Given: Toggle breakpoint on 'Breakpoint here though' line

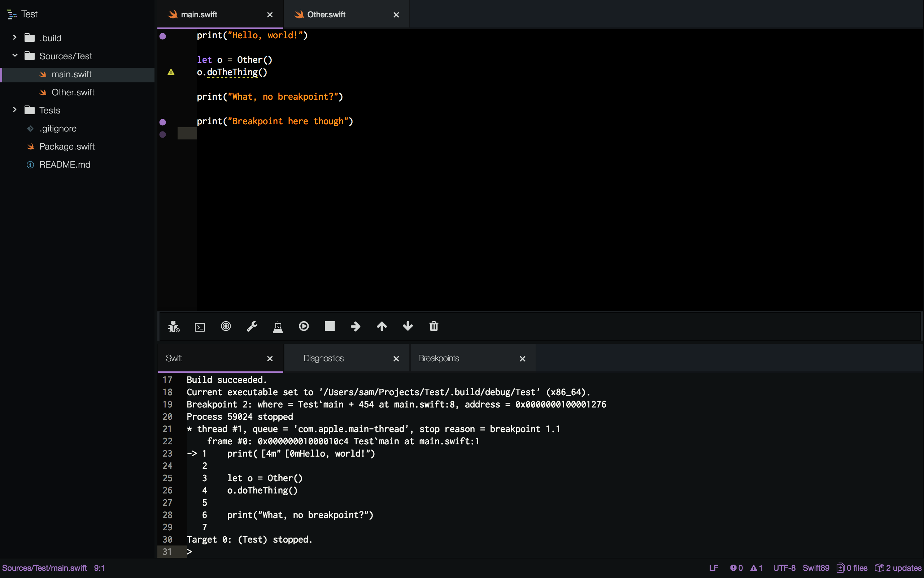Looking at the screenshot, I should coord(163,122).
